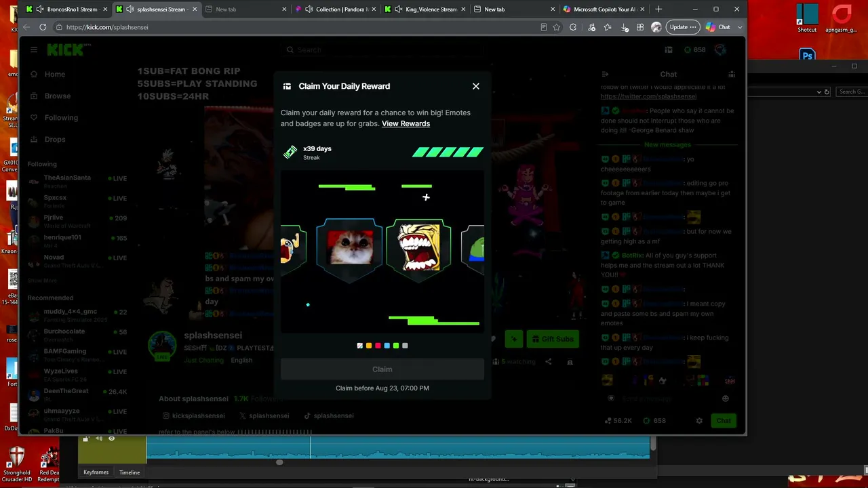Open a new browser tab with plus button
868x488 pixels.
[x=658, y=9]
